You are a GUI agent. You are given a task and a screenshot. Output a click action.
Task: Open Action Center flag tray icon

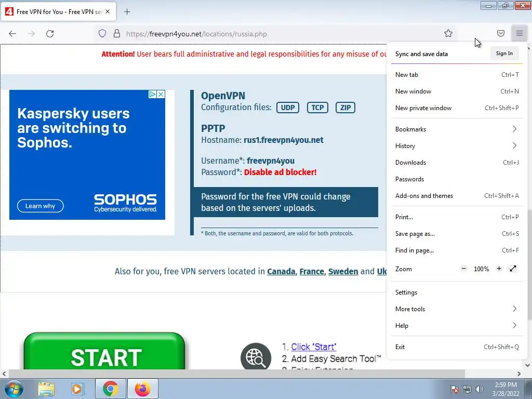pos(454,389)
